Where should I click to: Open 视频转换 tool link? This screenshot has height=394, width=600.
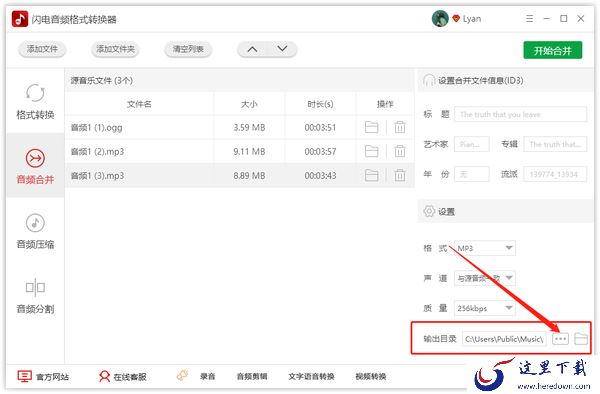pyautogui.click(x=370, y=377)
